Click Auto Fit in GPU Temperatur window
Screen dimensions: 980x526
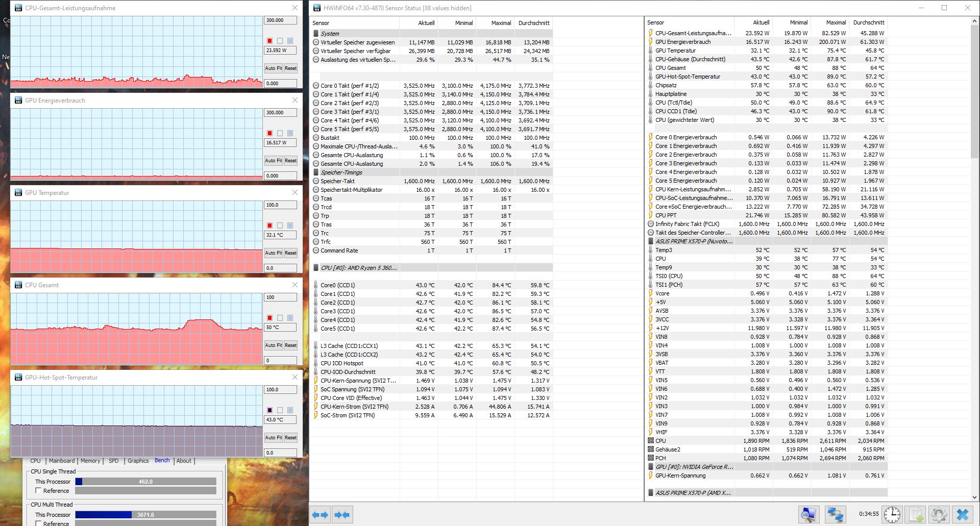tap(273, 253)
